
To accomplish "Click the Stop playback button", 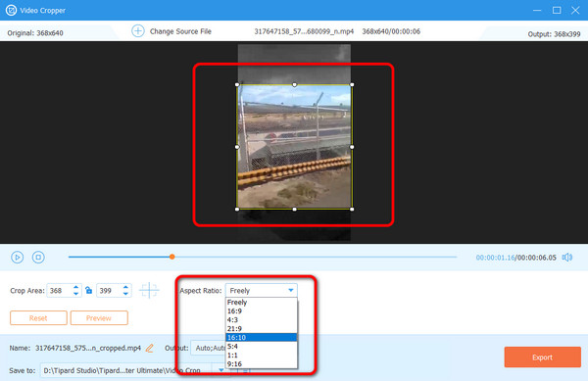I will coord(38,258).
